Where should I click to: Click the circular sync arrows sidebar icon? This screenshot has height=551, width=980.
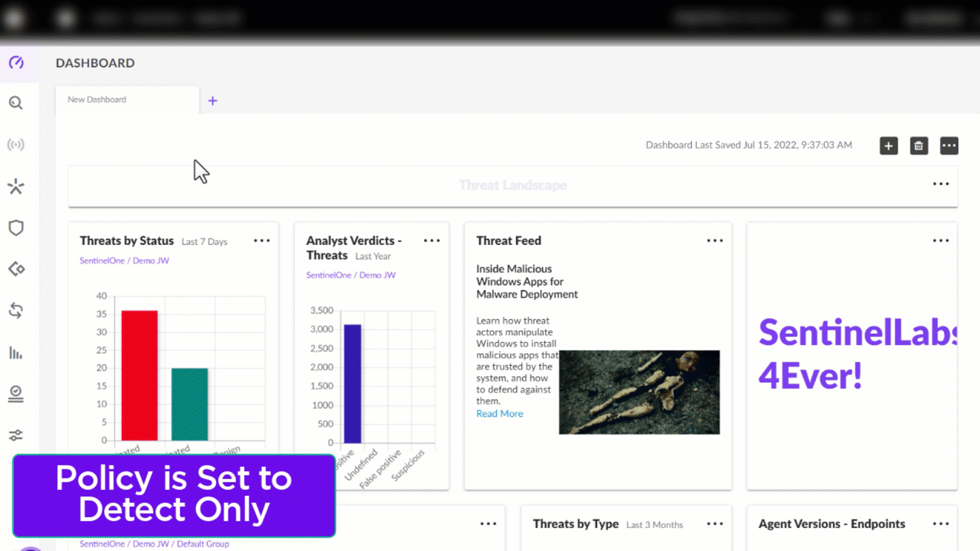(x=16, y=311)
